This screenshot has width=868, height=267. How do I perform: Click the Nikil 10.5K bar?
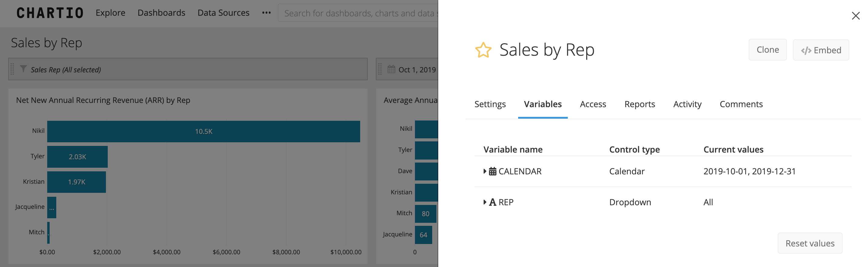(203, 131)
